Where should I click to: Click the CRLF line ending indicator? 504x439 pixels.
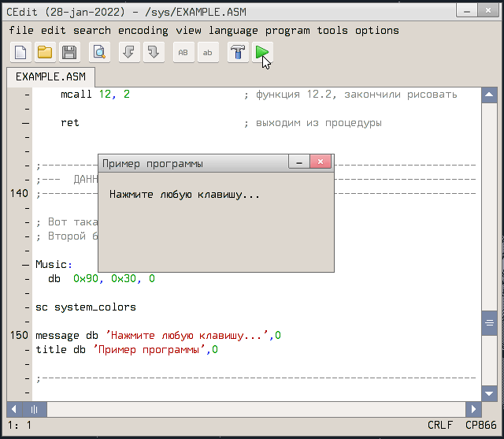(440, 425)
